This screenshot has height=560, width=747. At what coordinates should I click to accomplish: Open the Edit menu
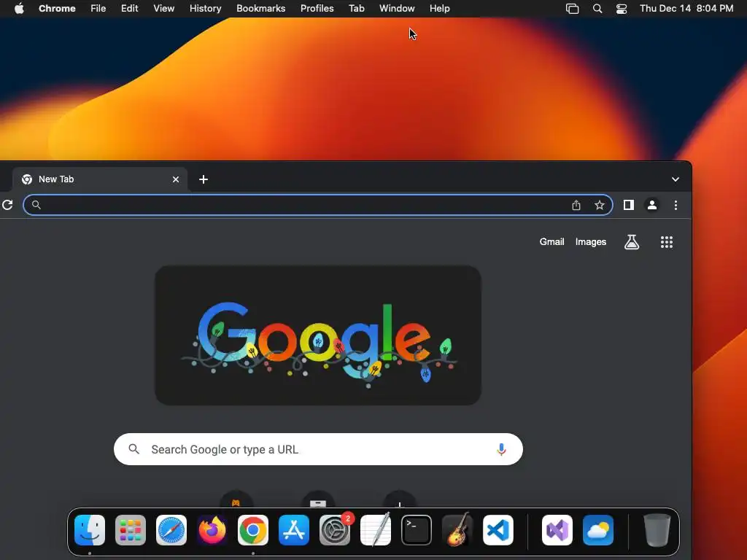click(129, 9)
